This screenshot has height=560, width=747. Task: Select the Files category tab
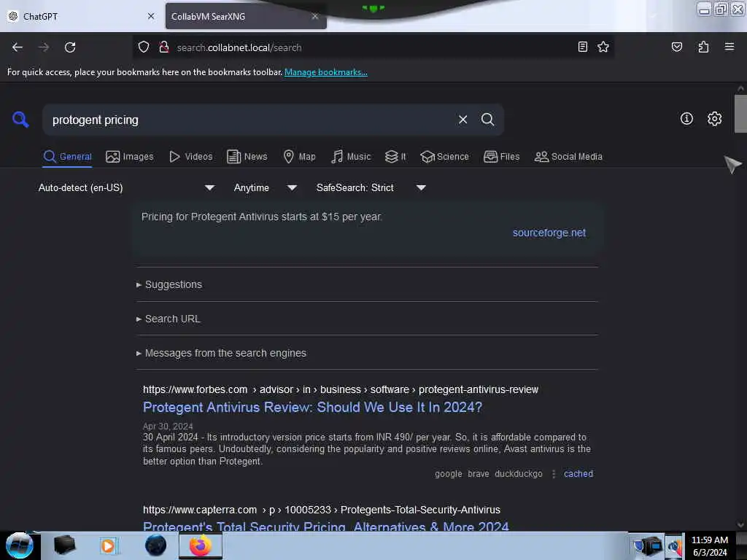(501, 157)
